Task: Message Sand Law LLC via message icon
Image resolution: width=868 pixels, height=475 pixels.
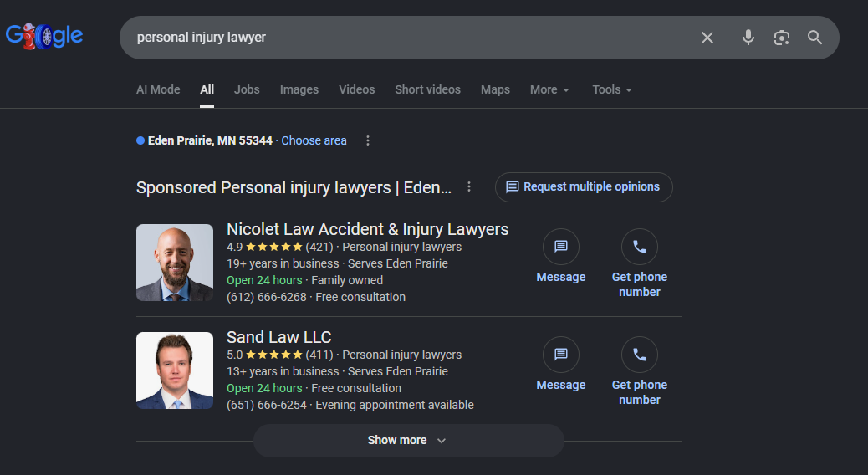Action: coord(561,355)
